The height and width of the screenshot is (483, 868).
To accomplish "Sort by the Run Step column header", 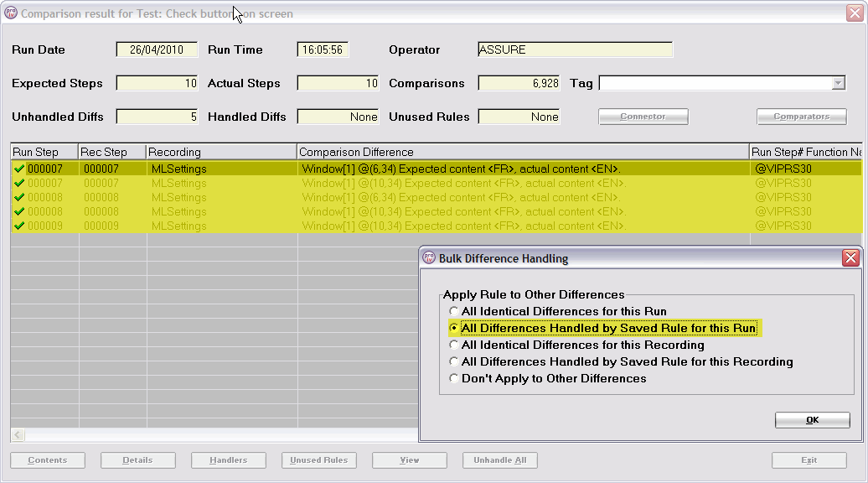I will pos(44,152).
